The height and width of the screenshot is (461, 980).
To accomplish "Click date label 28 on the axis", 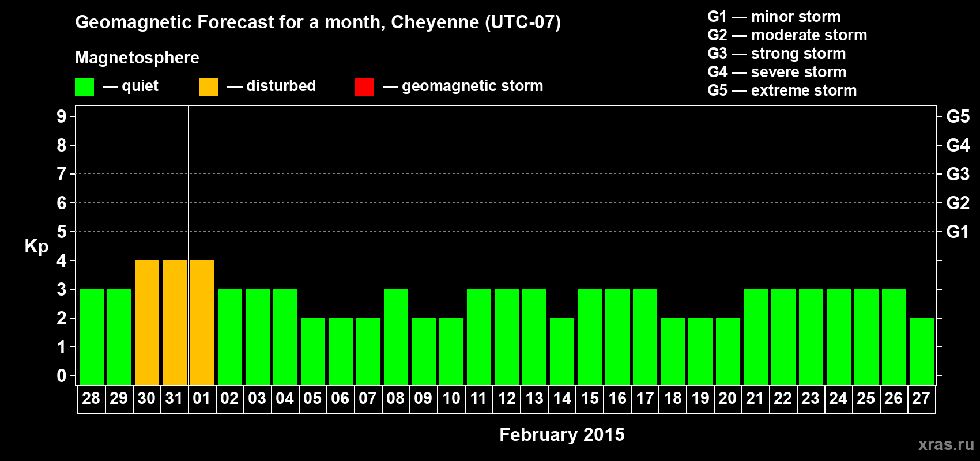I will (x=91, y=398).
